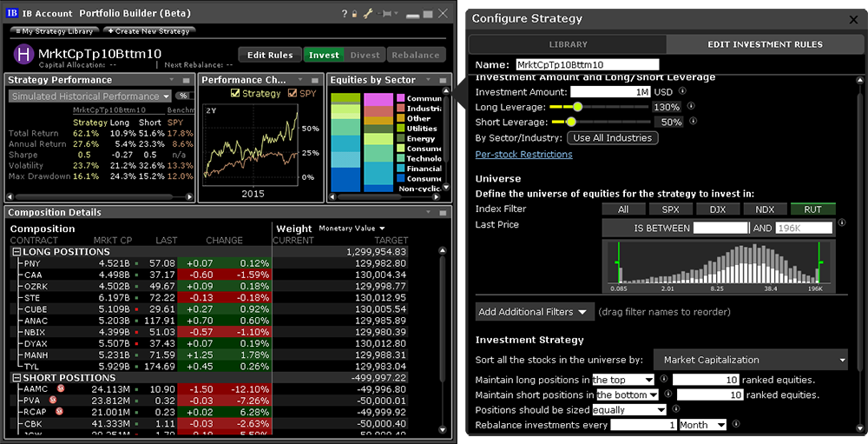Viewport: 868px width, 444px height.
Task: Open Simulated Historical Performance dropdown
Action: 90,96
